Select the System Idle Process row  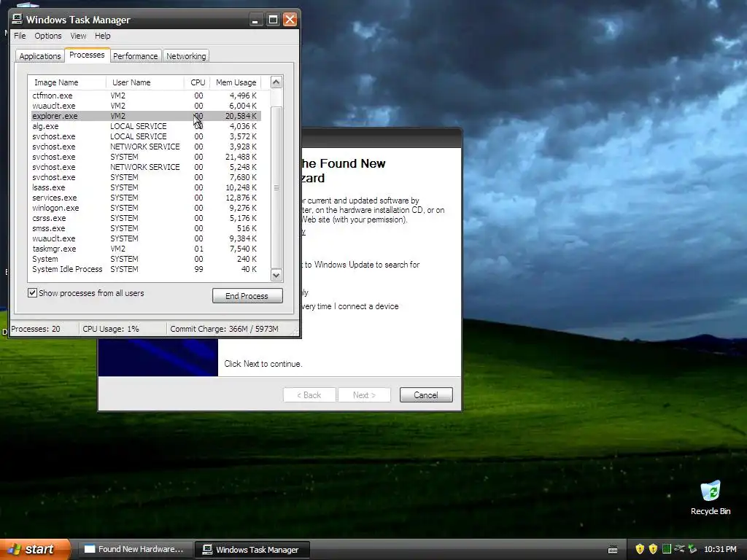click(x=145, y=269)
